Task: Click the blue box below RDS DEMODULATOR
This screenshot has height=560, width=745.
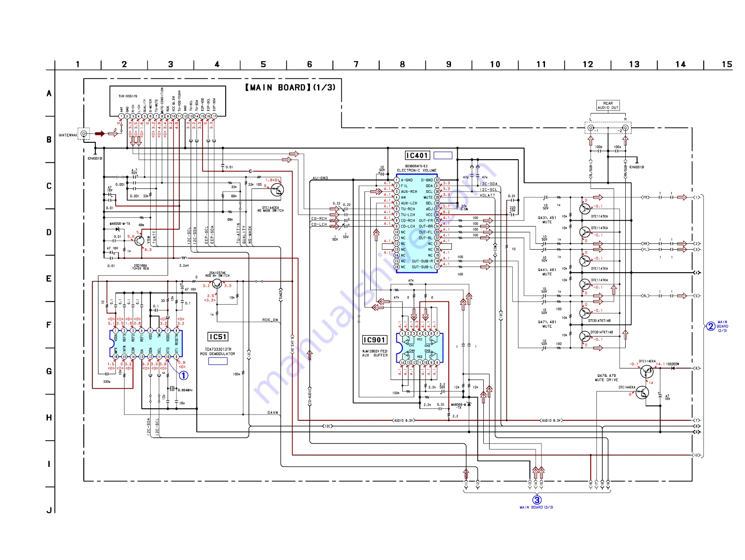Action: 218,361
